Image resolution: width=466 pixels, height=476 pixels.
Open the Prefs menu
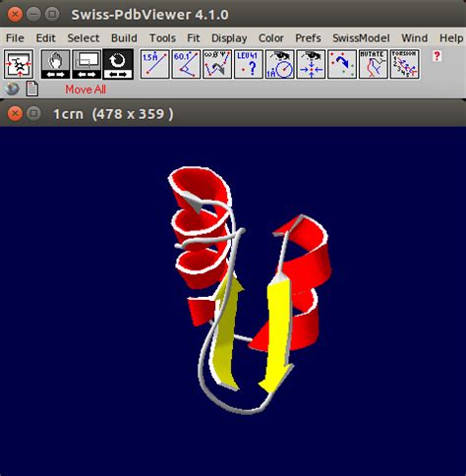click(308, 38)
